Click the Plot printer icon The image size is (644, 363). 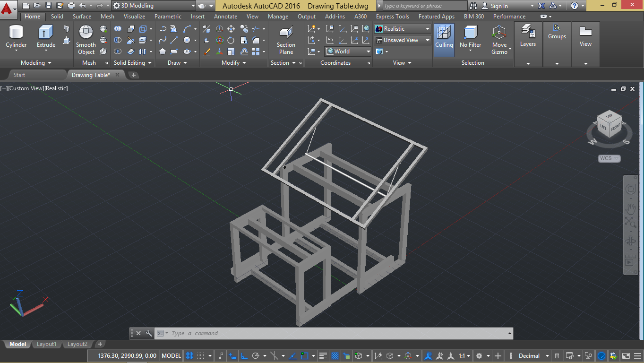coord(71,6)
